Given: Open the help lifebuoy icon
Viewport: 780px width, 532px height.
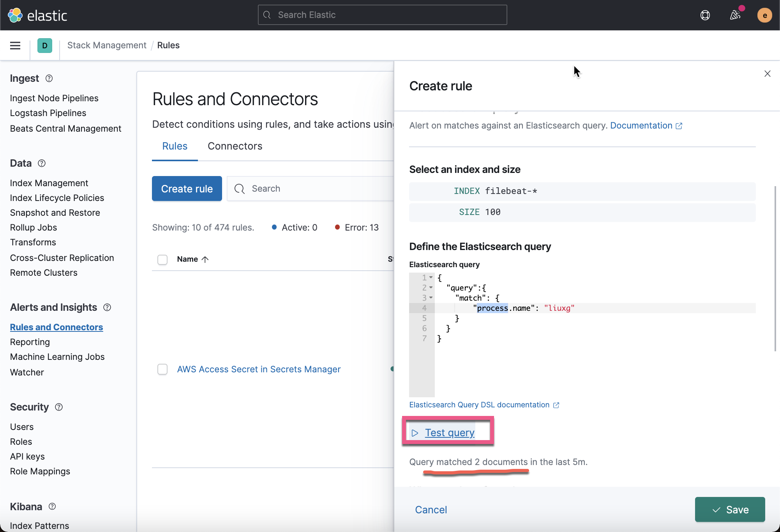Looking at the screenshot, I should coord(705,15).
